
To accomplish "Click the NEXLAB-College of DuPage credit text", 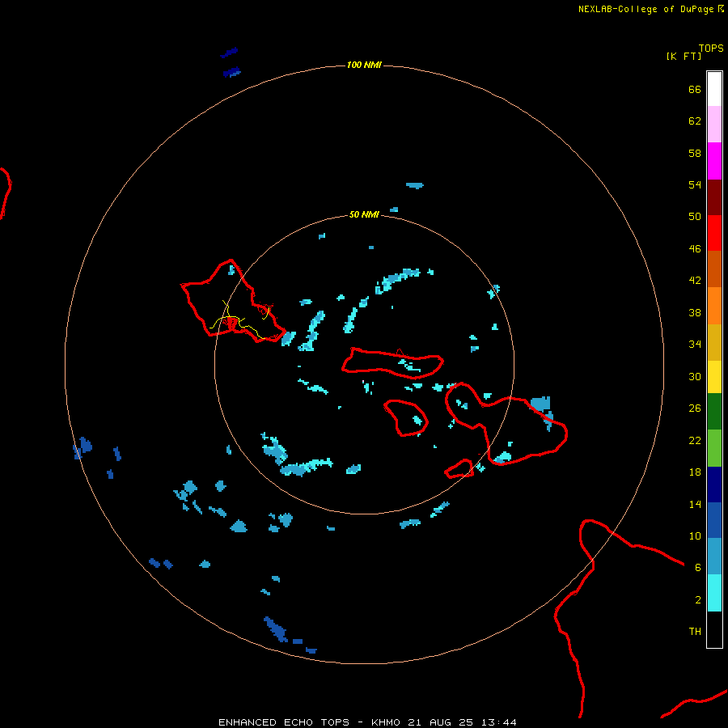I will [x=645, y=9].
